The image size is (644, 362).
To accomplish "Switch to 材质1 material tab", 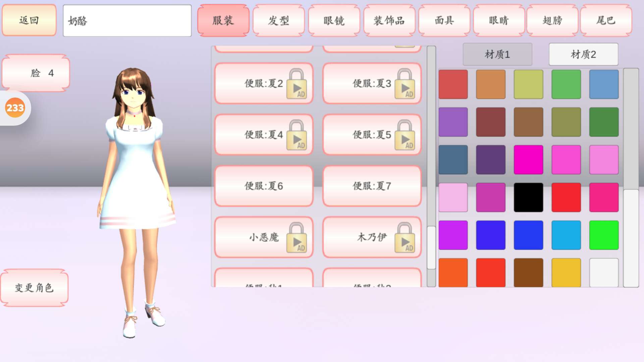I will point(497,54).
